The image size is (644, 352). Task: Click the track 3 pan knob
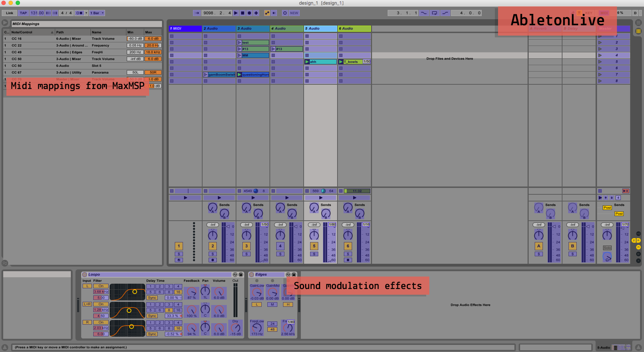[x=246, y=235]
